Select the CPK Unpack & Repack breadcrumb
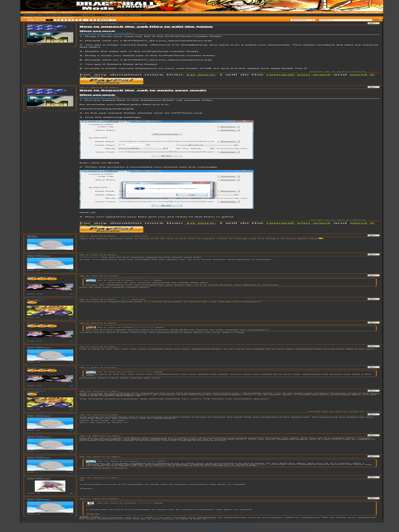Screen dimensions: 399x532 [x=123, y=15]
